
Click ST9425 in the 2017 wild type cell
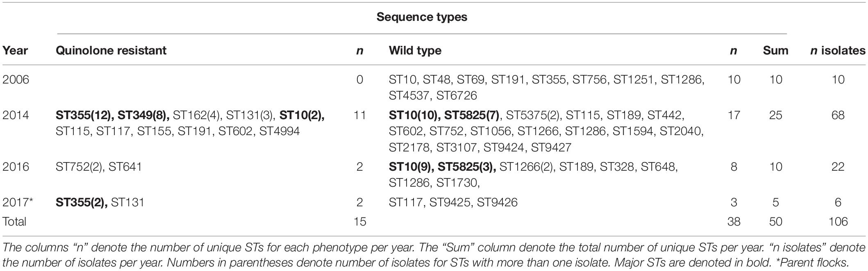450,202
